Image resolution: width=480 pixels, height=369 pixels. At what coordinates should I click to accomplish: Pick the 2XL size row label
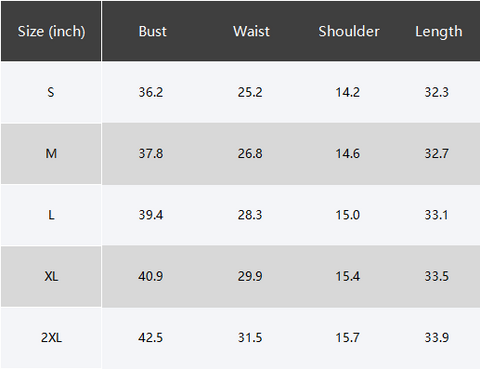coord(51,338)
